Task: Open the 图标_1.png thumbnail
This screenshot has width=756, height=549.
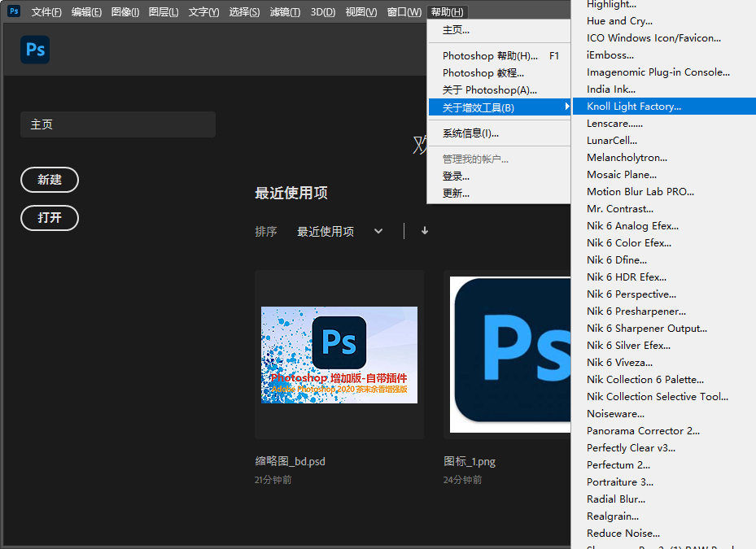Action: [x=510, y=355]
